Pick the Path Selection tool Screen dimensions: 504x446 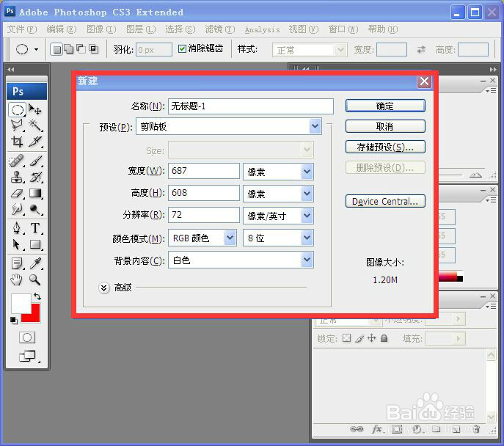click(x=17, y=244)
